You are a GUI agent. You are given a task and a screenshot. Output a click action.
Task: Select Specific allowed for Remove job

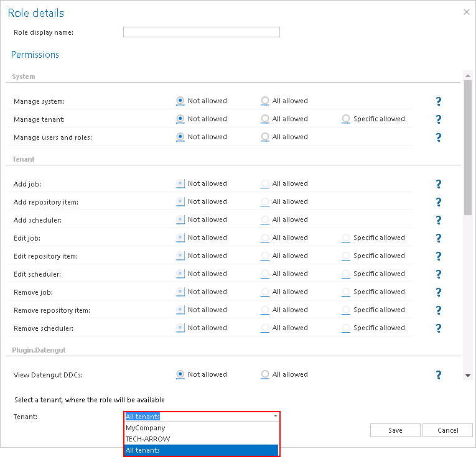(346, 292)
